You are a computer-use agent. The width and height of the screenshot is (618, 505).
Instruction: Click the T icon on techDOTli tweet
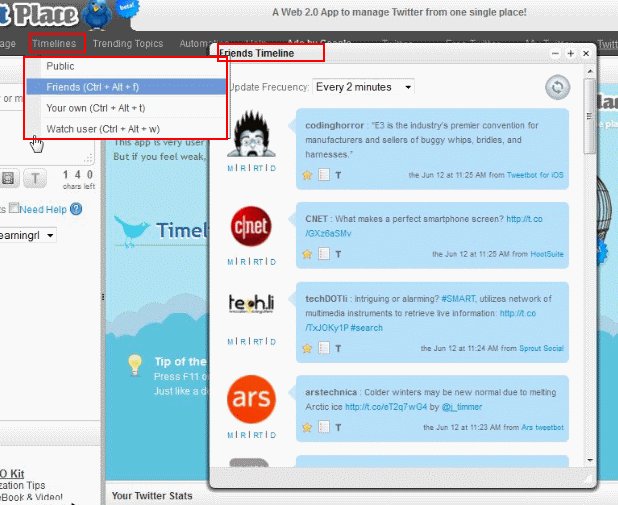(338, 348)
